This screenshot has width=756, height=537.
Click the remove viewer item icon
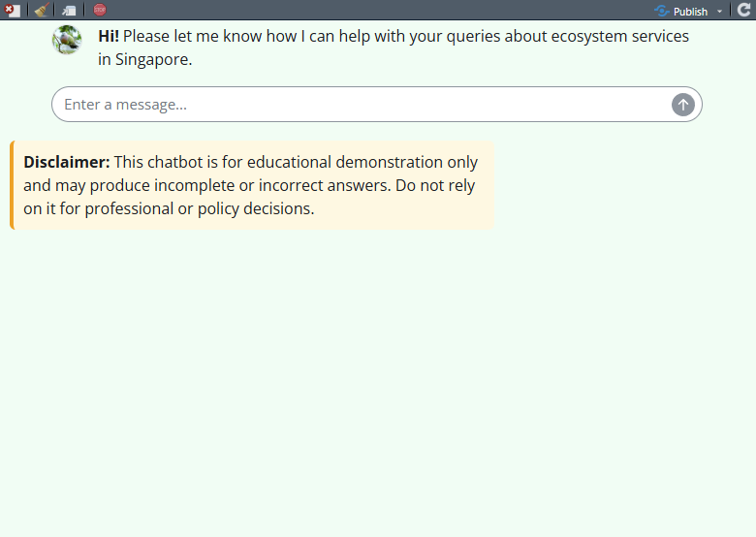pos(13,10)
